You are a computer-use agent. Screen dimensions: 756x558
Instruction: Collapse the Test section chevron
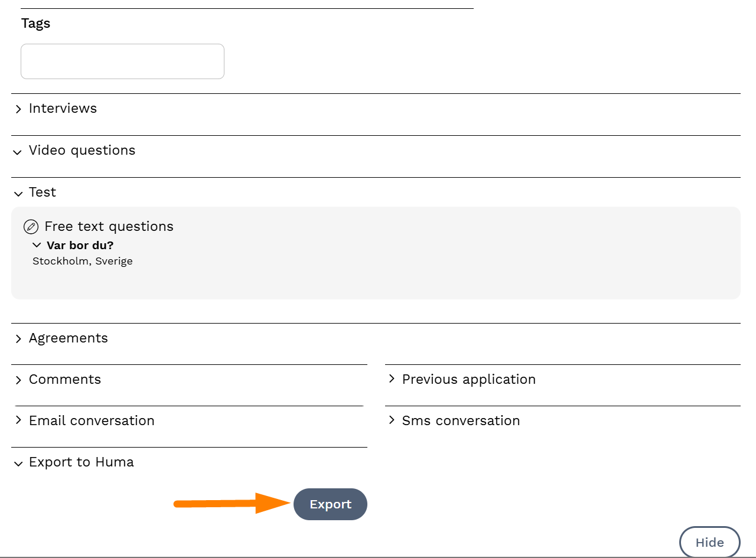(x=18, y=194)
